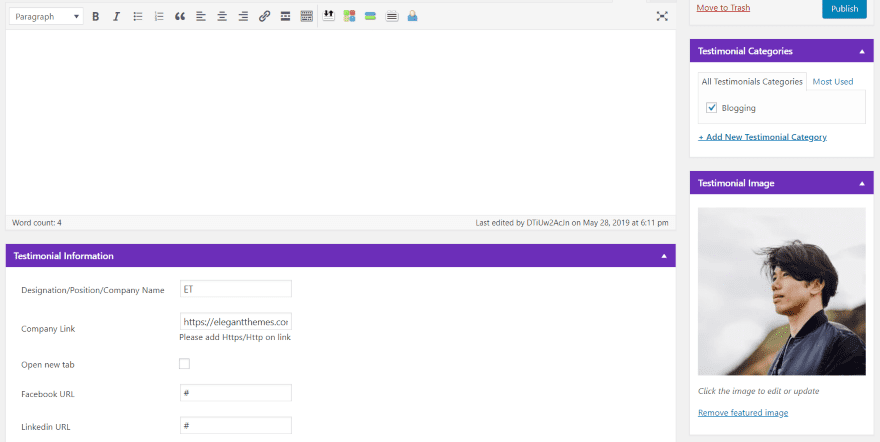Screen dimensions: 880x442
Task: Click the icon with two black arrows
Action: point(329,16)
